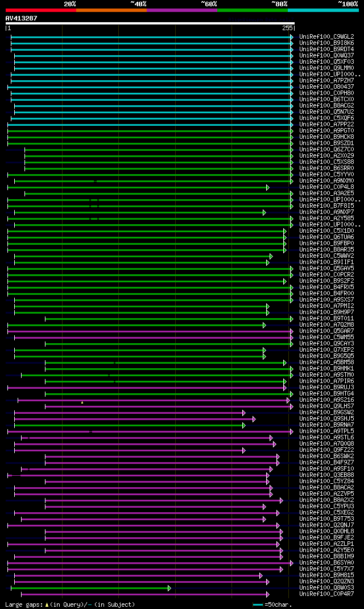The width and height of the screenshot is (364, 609).
Task: Select the UniRef100_A9PGT0 label
Action: [326, 131]
